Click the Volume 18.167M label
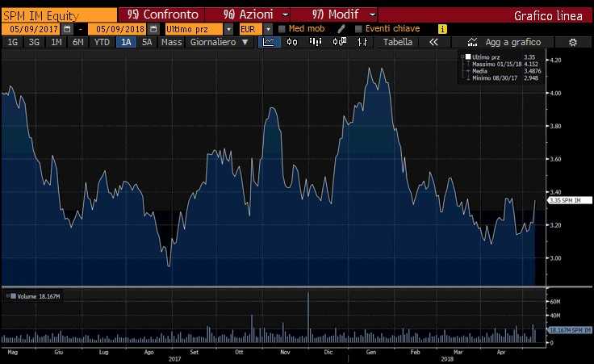The height and width of the screenshot is (364, 594). pyautogui.click(x=38, y=296)
